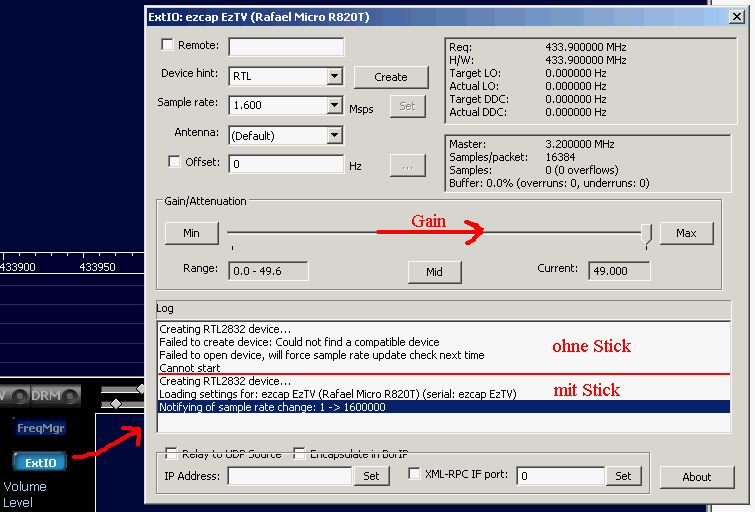
Task: Click the gain slider thumb
Action: (646, 235)
